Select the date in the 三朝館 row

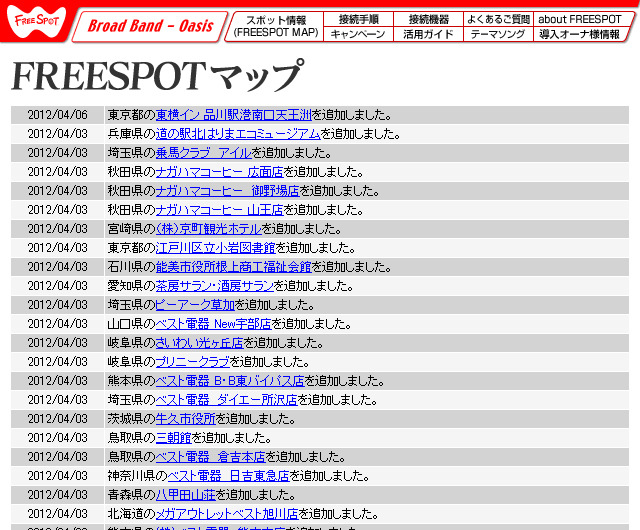point(58,438)
